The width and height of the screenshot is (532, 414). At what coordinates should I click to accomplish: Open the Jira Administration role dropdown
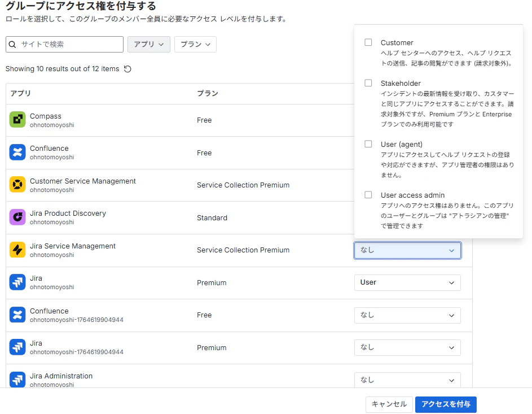pos(407,380)
